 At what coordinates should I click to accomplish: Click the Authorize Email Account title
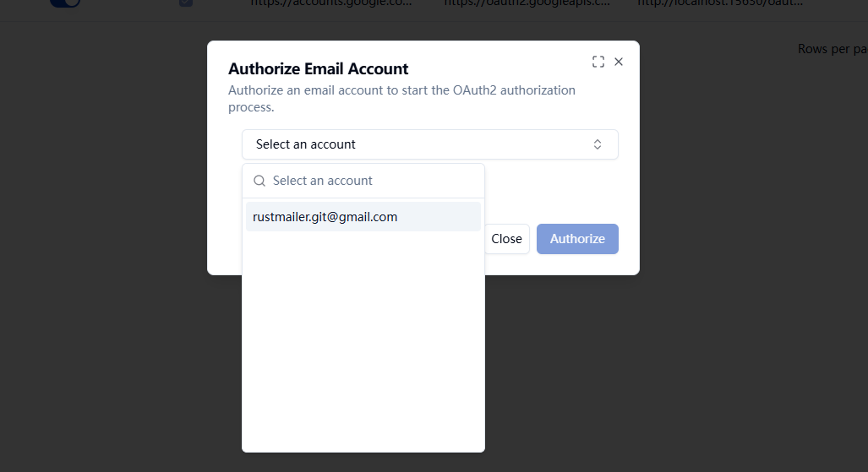coord(319,68)
